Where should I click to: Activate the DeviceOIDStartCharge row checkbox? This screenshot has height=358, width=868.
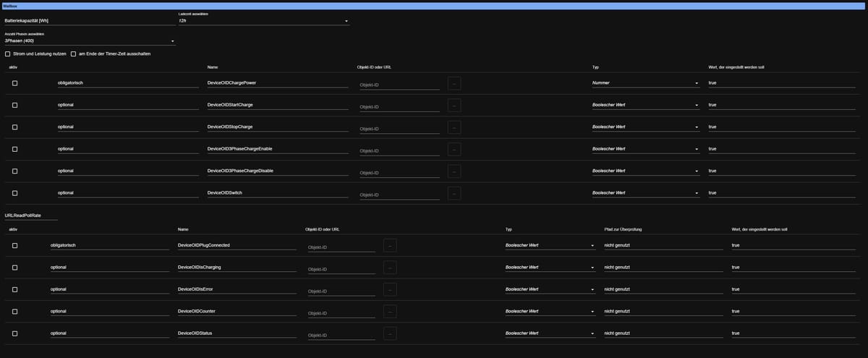pos(14,105)
